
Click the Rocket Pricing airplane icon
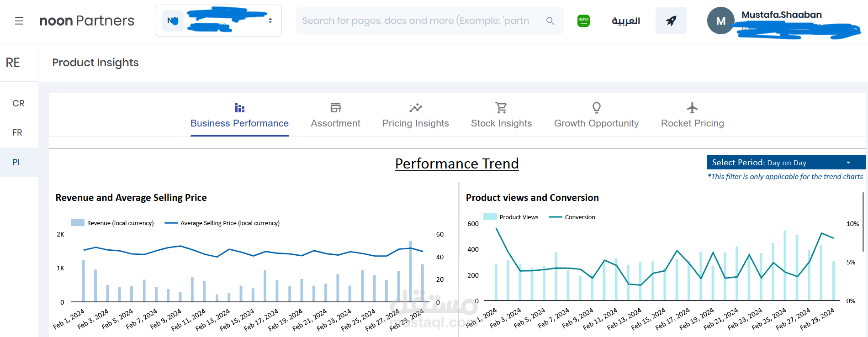click(x=692, y=108)
